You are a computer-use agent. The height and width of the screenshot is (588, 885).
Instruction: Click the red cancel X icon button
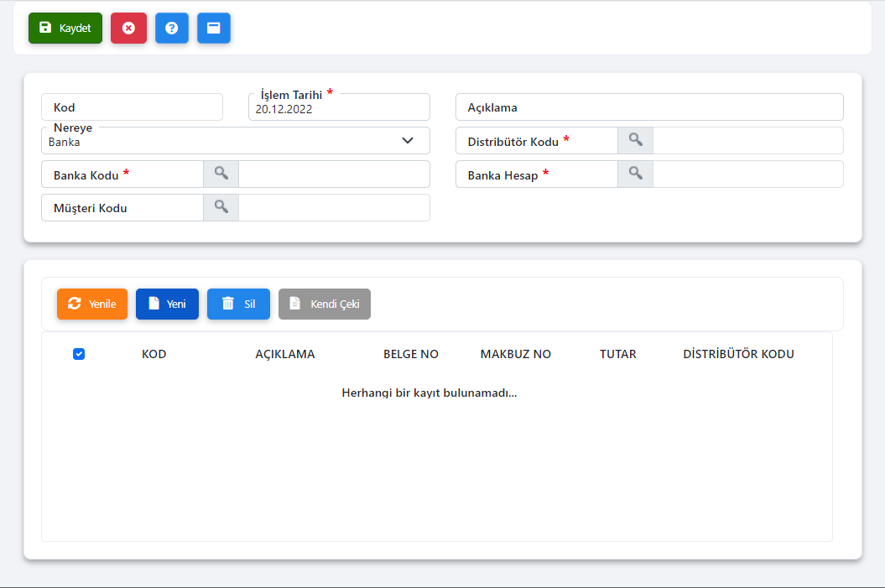(x=128, y=28)
